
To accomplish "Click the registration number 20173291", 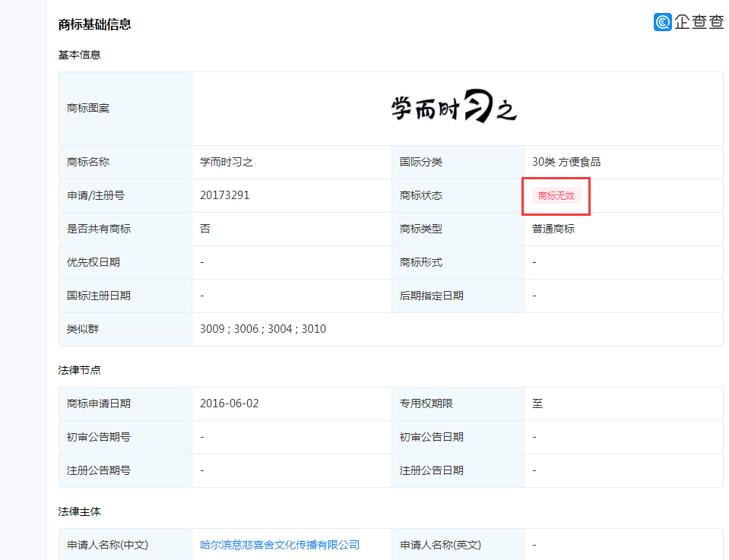I will tap(224, 195).
